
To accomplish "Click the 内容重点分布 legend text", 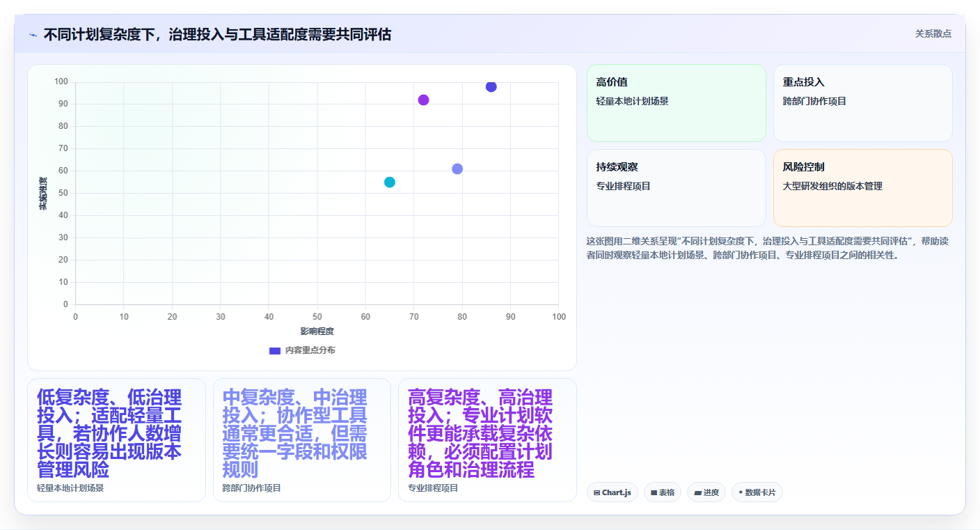I will [310, 350].
